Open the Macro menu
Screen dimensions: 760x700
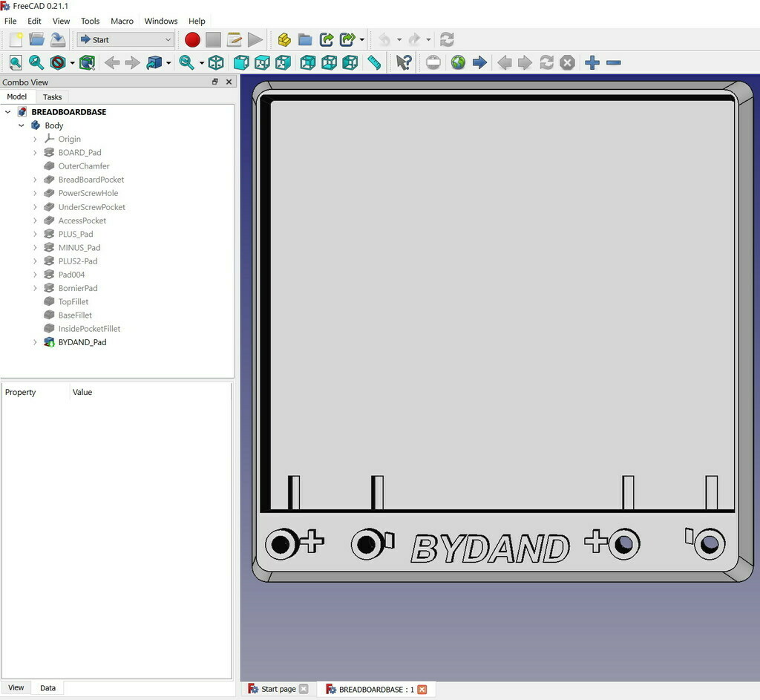coord(122,21)
